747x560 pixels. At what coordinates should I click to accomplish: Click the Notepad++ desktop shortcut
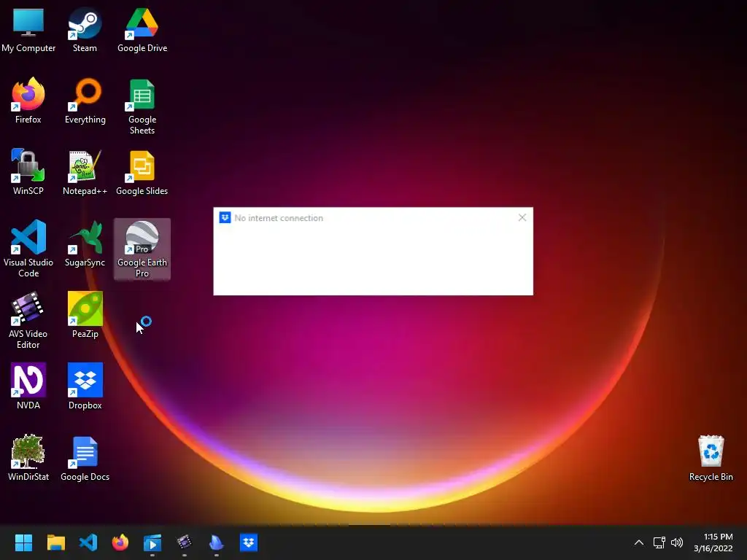tap(85, 172)
